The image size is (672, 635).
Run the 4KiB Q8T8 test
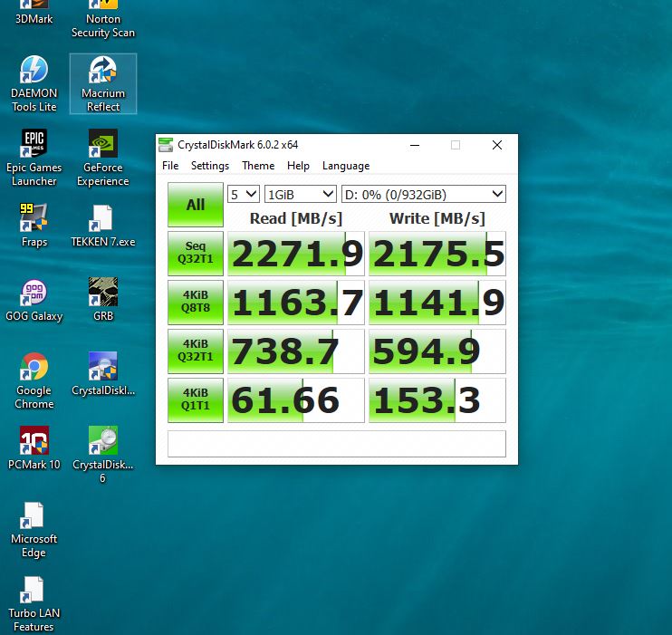pos(196,302)
